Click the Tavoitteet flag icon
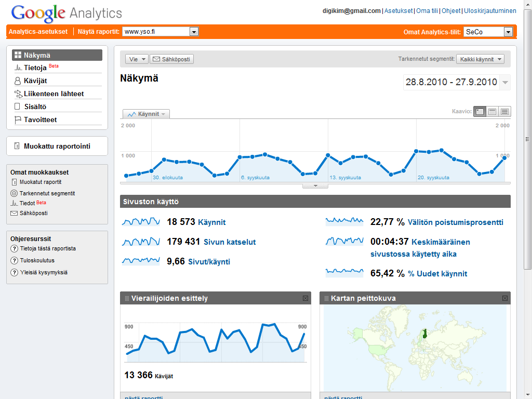The width and height of the screenshot is (532, 399). pos(18,120)
